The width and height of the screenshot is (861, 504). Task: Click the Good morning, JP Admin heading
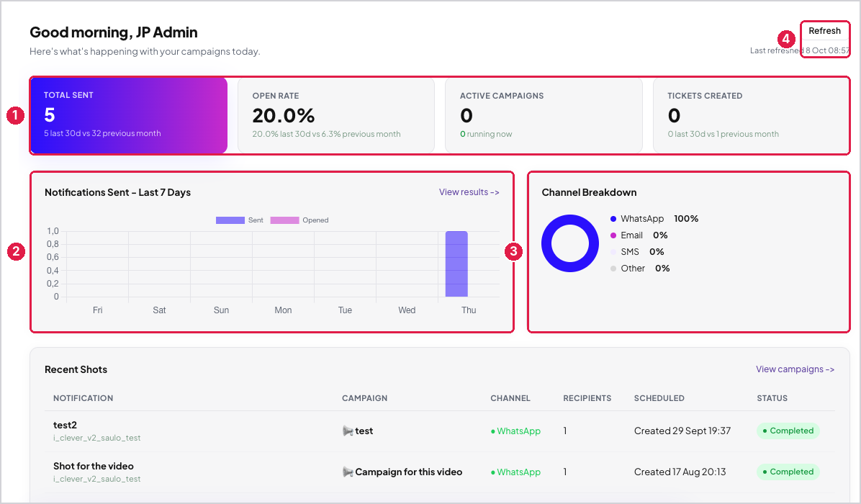click(114, 32)
